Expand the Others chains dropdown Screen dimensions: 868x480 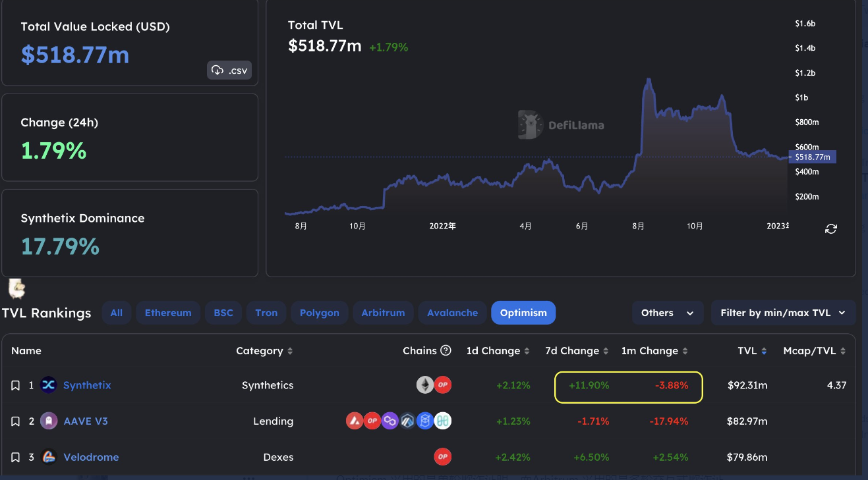[667, 313]
